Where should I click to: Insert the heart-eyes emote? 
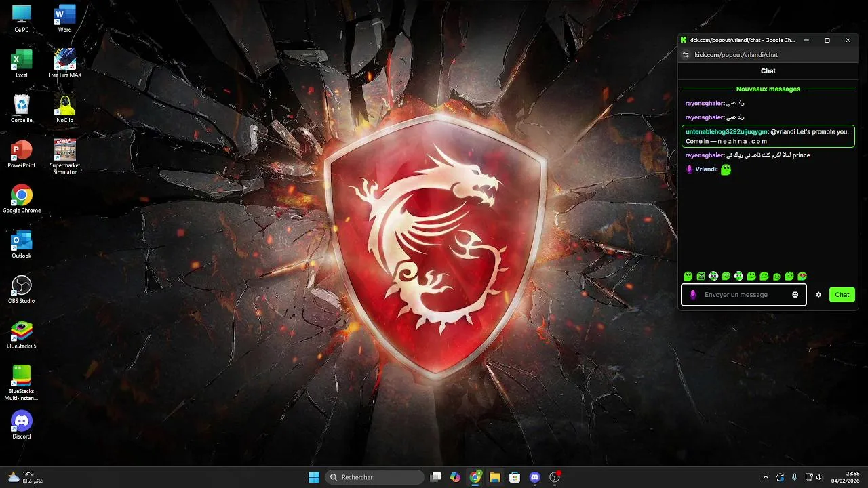tap(802, 276)
